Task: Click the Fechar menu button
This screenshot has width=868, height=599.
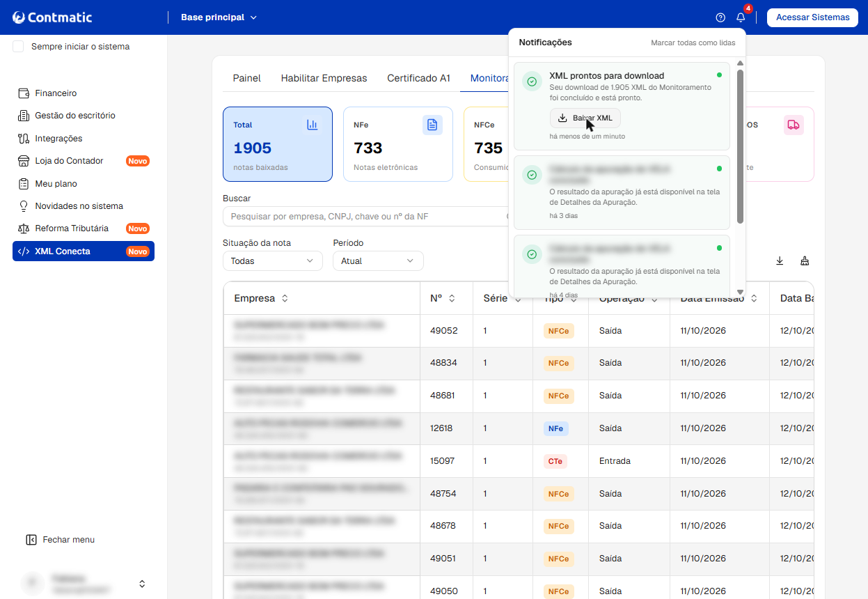Action: click(60, 540)
